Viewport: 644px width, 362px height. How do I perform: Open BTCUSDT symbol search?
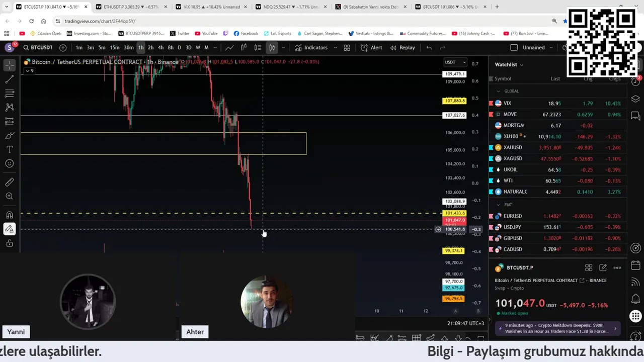tap(38, 48)
